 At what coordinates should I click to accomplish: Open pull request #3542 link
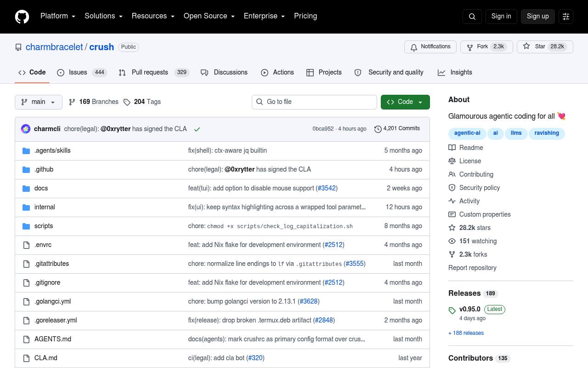(x=327, y=188)
